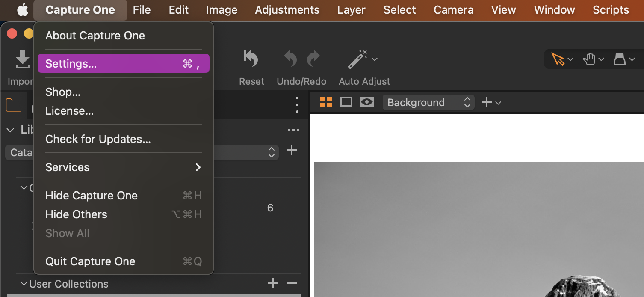
Task: Choose Hide Others
Action: point(123,214)
